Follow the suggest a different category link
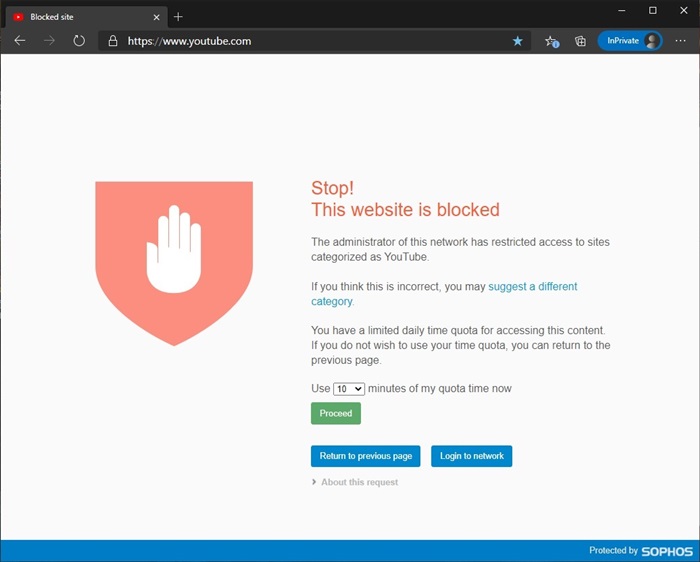 click(444, 294)
